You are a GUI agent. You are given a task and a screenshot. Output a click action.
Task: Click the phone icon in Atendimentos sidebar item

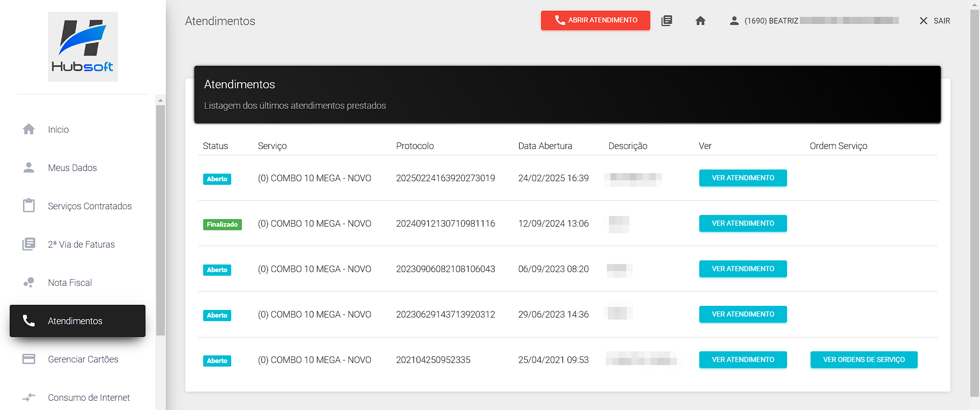click(x=29, y=321)
